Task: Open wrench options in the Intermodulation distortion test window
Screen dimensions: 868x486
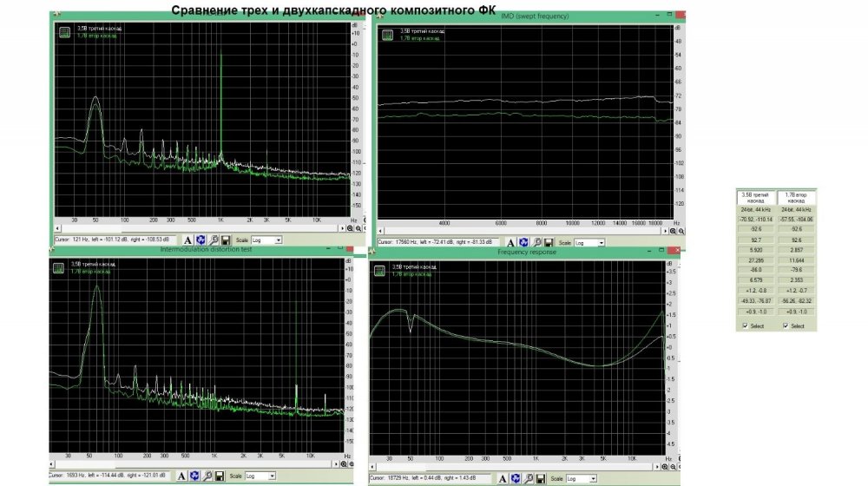Action: tap(207, 476)
